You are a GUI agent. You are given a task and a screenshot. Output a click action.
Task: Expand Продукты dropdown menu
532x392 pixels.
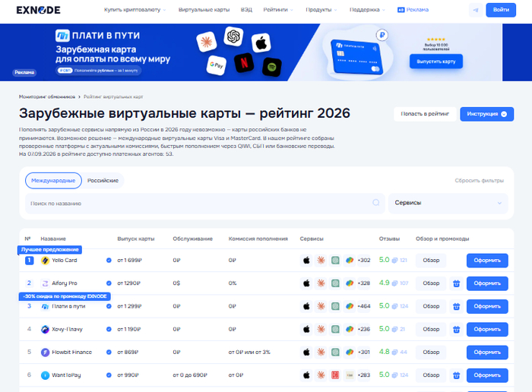(321, 10)
